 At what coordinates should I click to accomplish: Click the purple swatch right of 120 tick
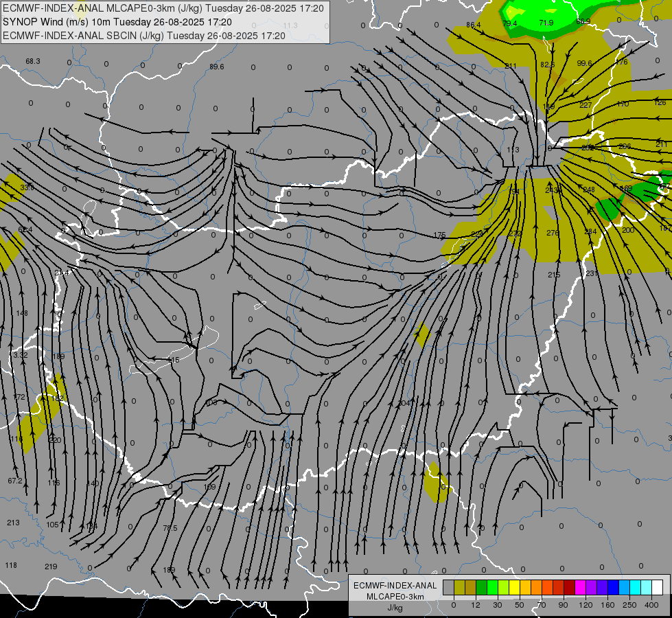pyautogui.click(x=592, y=587)
